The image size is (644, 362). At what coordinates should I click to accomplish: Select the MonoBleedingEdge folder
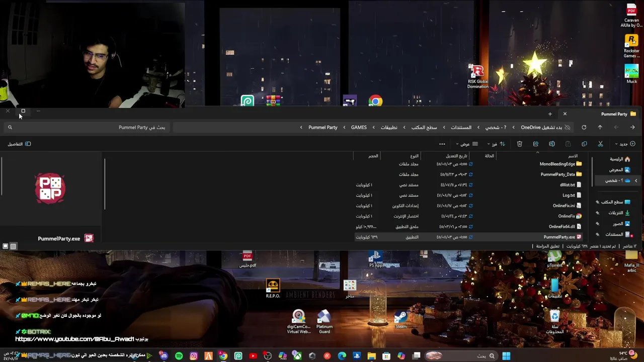click(560, 164)
